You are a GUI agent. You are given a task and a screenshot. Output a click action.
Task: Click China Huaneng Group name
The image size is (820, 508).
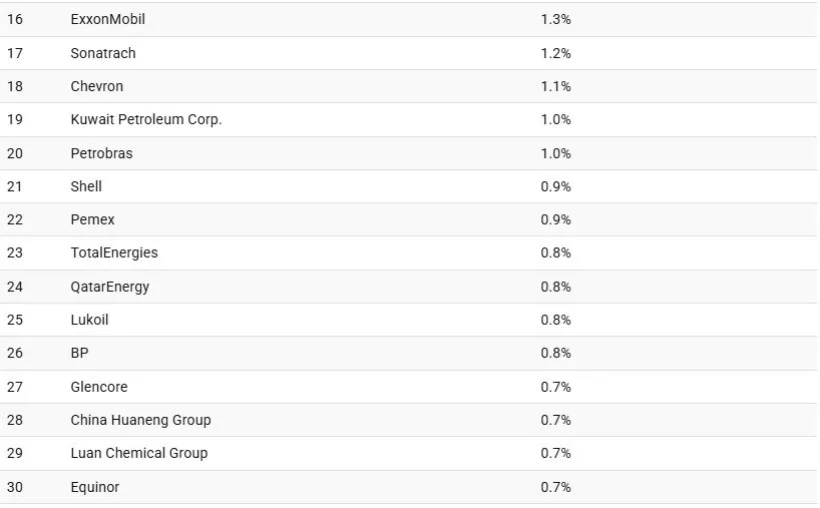coord(140,420)
